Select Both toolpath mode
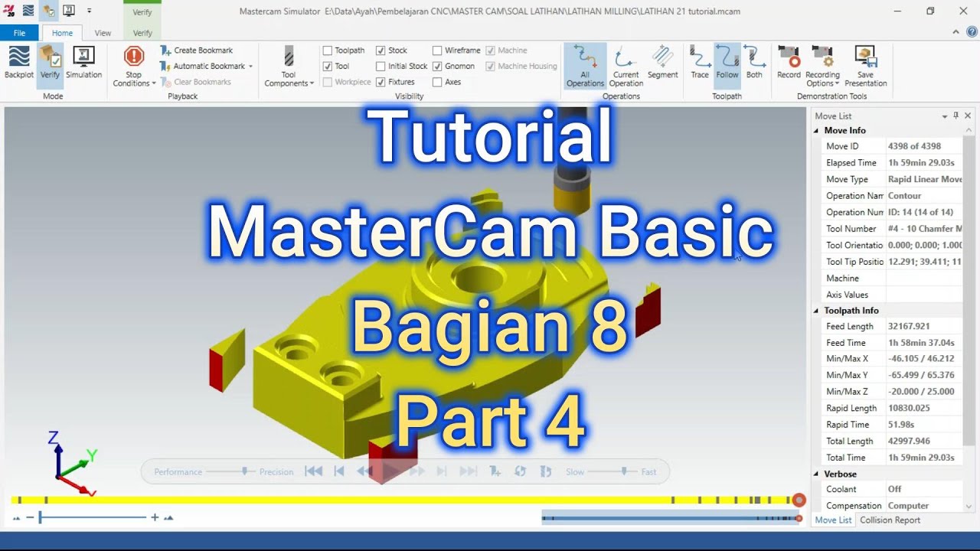The width and height of the screenshot is (980, 551). (754, 62)
